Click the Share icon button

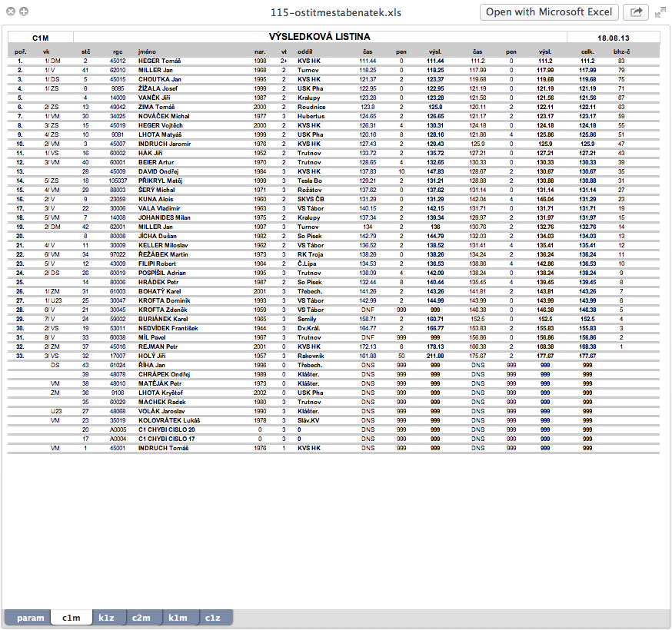pos(636,12)
